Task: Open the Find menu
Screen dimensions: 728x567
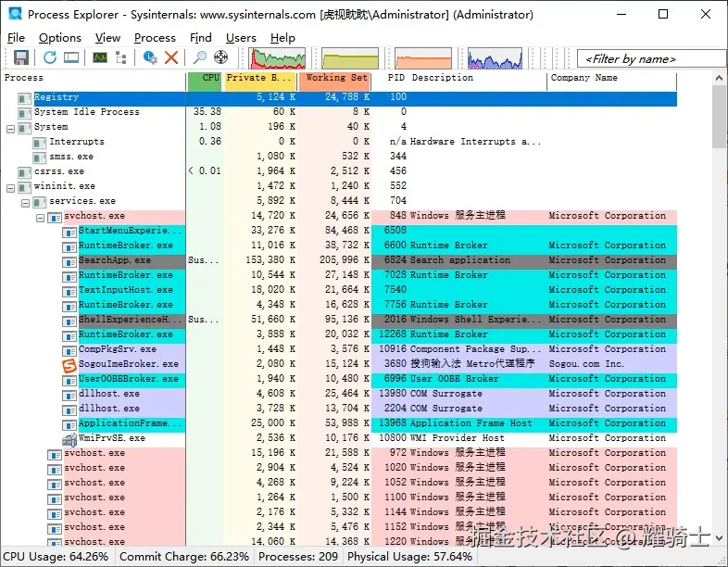Action: [201, 38]
